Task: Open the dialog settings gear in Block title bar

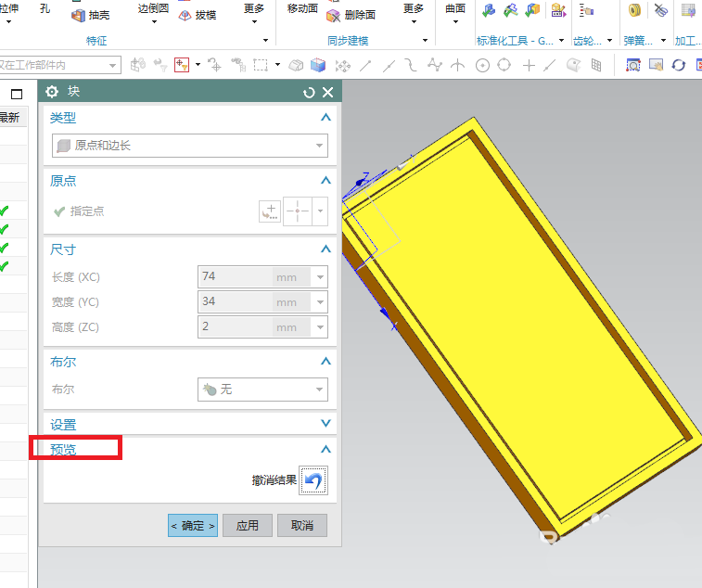Action: click(52, 92)
